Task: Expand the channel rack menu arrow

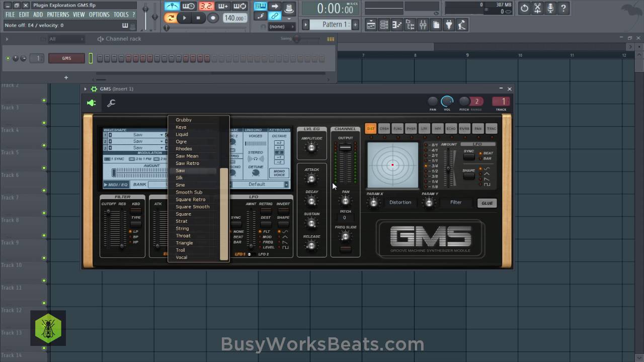Action: tap(7, 39)
